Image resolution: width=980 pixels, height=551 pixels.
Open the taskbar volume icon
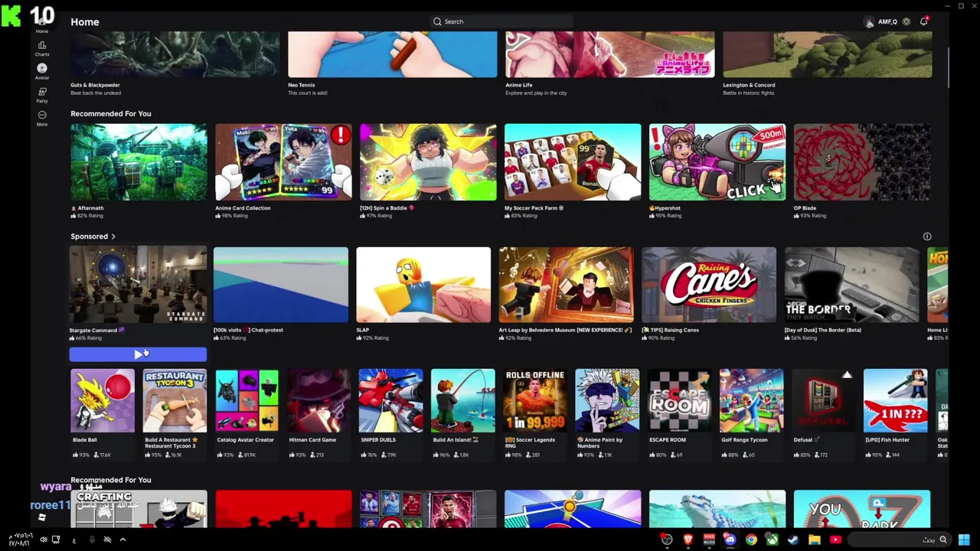click(x=43, y=540)
